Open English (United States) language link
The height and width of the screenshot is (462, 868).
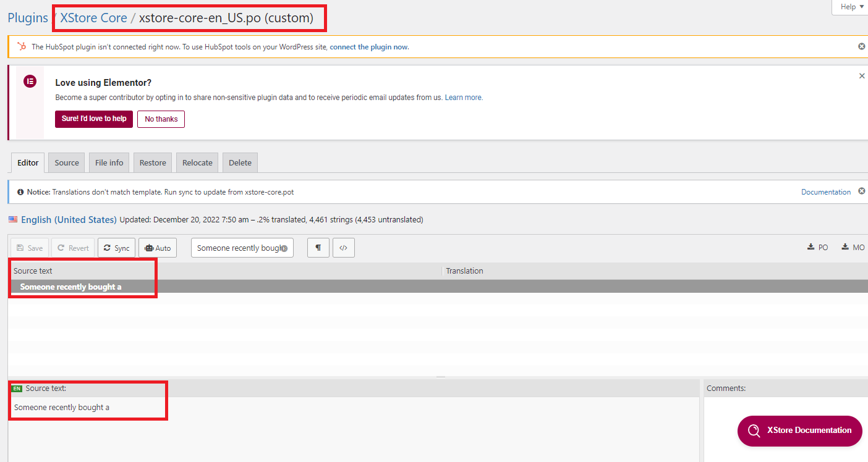pyautogui.click(x=69, y=219)
